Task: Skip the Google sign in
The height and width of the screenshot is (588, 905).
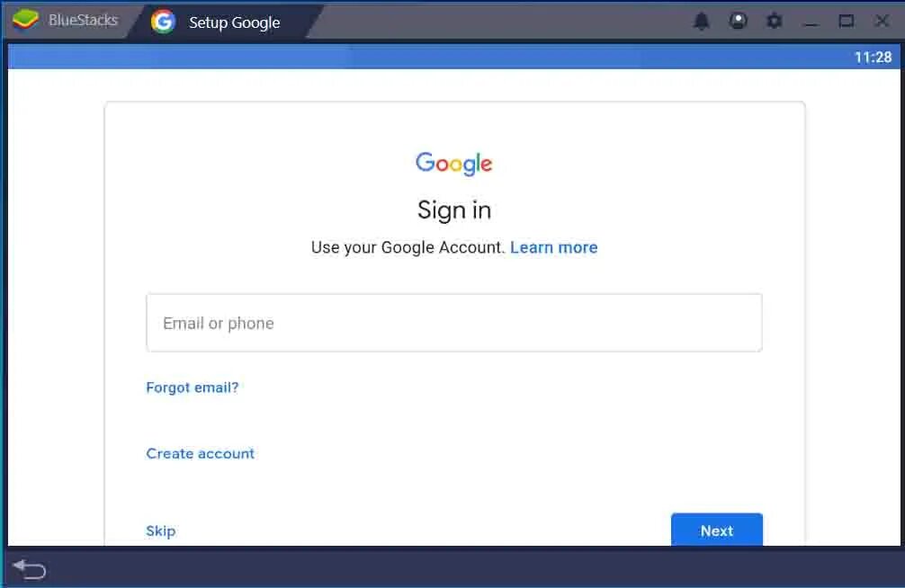Action: [x=160, y=530]
